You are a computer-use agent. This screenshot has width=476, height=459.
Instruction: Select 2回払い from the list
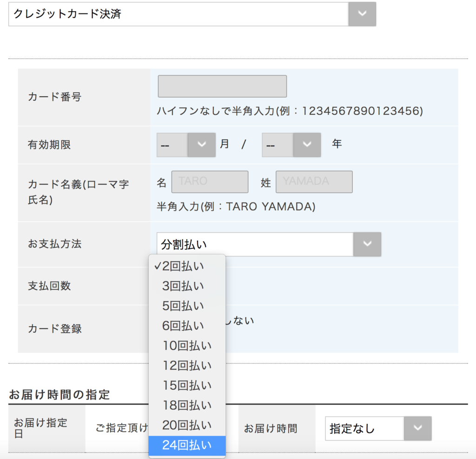pos(187,266)
